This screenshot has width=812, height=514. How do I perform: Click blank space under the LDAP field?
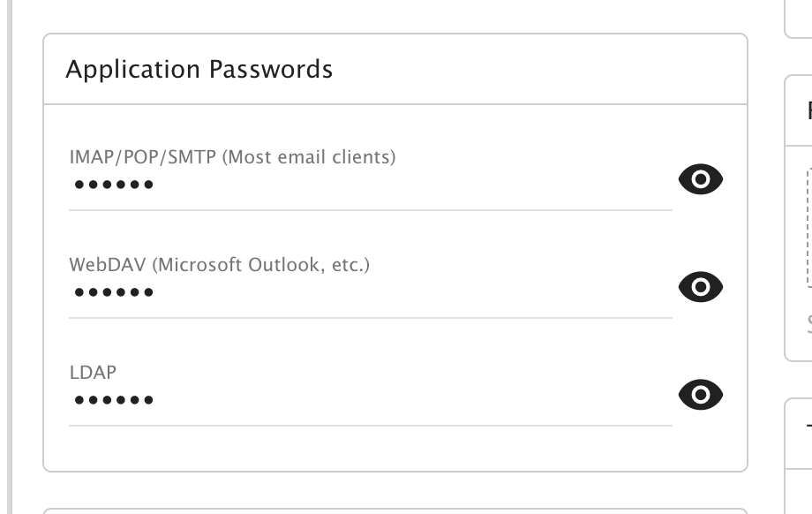click(395, 449)
